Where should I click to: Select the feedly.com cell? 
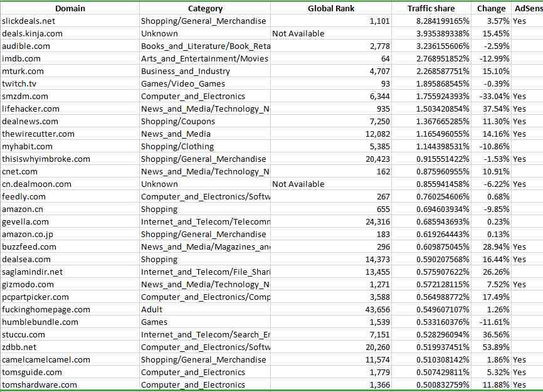70,196
